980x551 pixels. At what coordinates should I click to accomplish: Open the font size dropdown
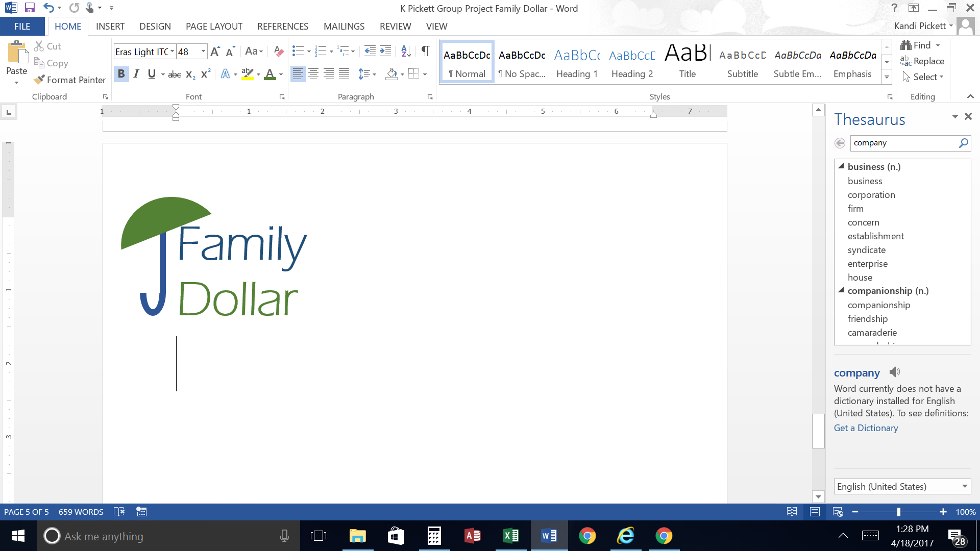point(202,52)
